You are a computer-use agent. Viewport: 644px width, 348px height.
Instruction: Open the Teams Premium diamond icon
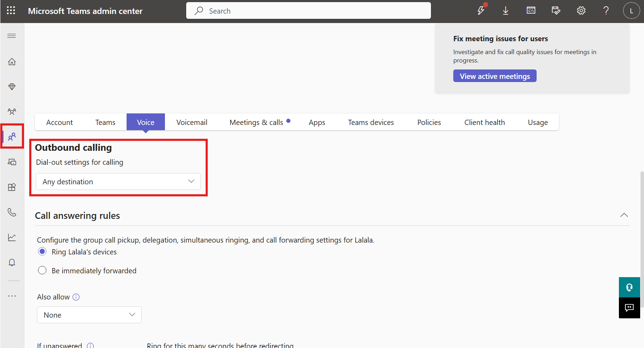(12, 87)
